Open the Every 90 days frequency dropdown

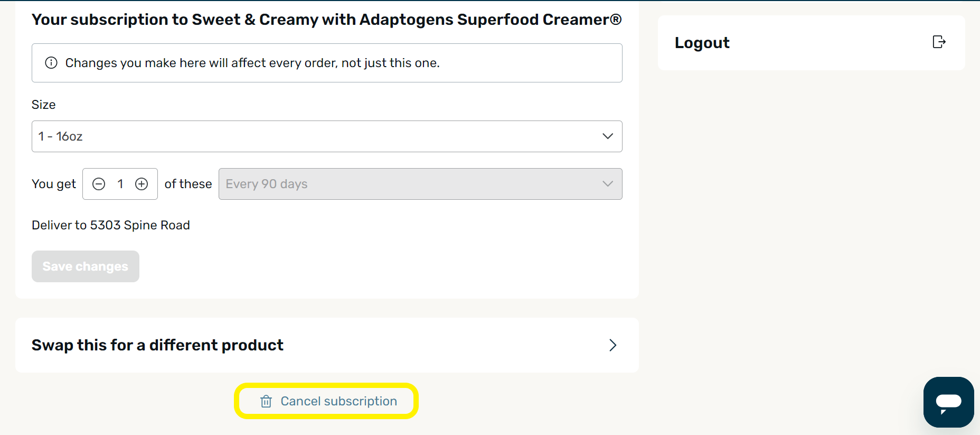pyautogui.click(x=420, y=183)
